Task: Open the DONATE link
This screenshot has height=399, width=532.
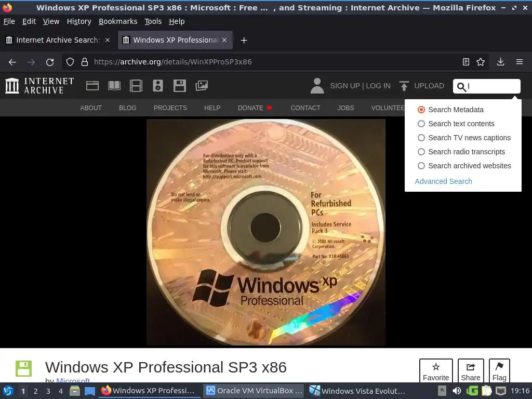Action: (255, 108)
